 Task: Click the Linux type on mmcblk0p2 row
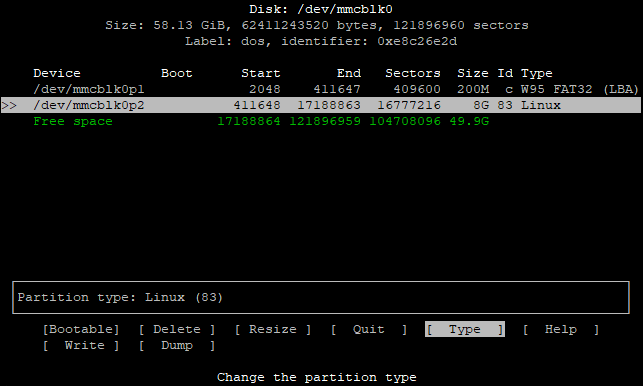point(541,105)
